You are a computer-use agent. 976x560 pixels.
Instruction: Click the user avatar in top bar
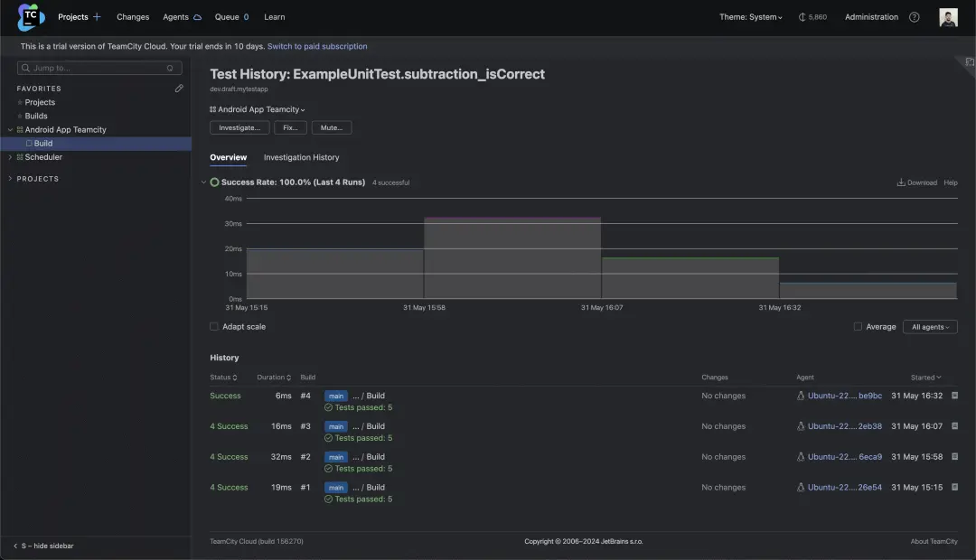pos(948,17)
